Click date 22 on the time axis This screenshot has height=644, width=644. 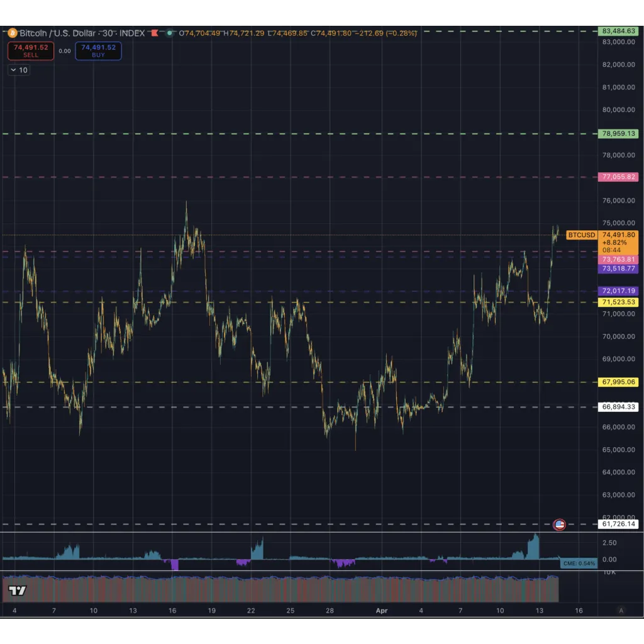point(251,611)
